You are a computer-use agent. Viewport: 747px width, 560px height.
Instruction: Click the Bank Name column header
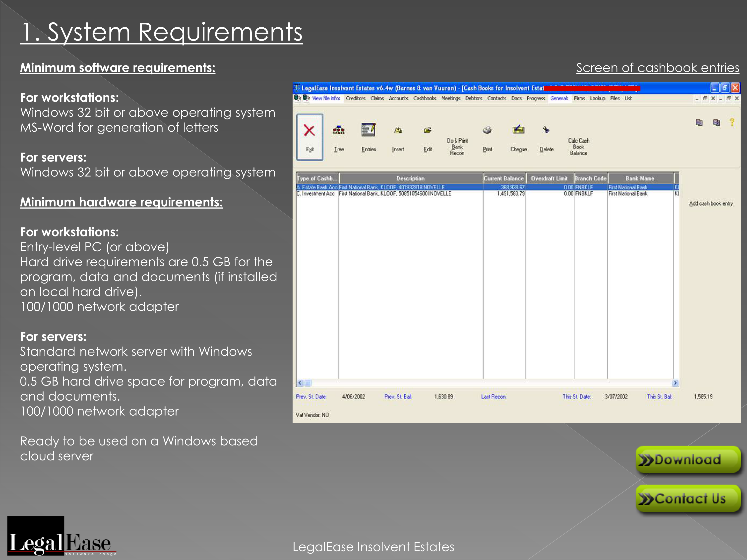(640, 178)
